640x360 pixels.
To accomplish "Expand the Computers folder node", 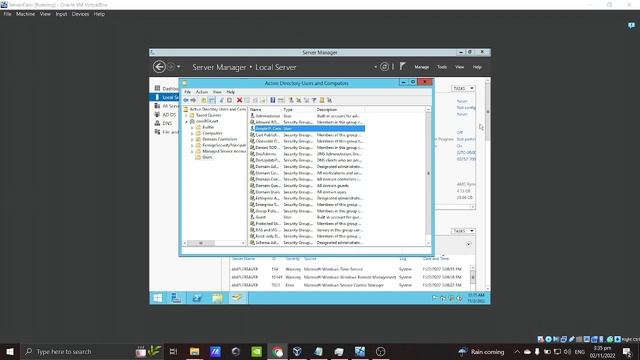I will click(192, 133).
